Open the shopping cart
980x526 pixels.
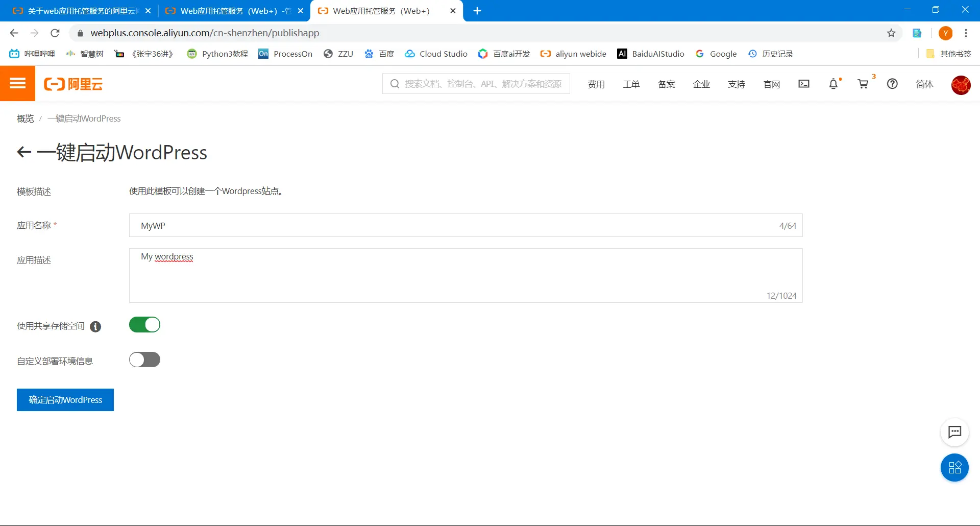click(863, 84)
